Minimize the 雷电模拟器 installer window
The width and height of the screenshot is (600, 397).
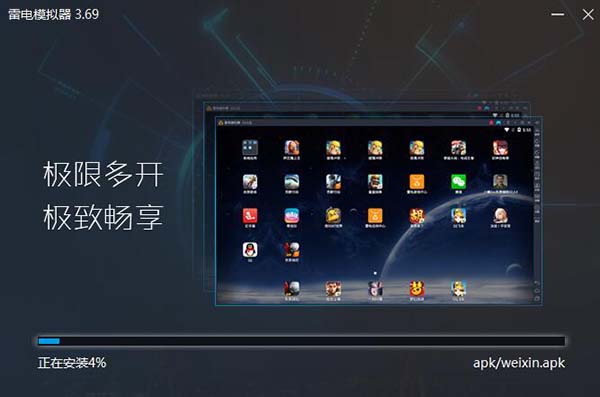pyautogui.click(x=558, y=15)
